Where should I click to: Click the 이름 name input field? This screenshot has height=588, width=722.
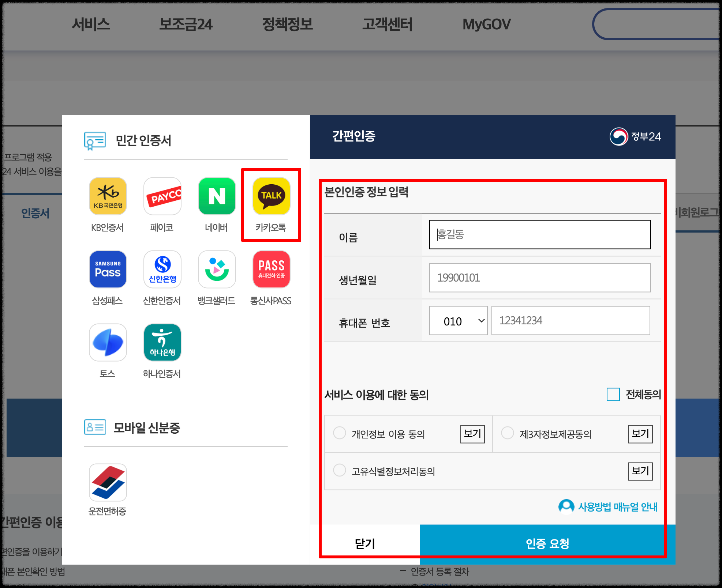click(540, 235)
